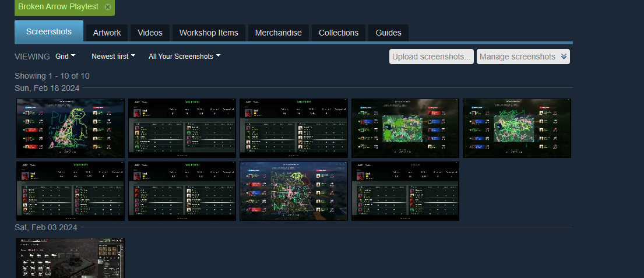Open third thumbnail in Feb 18 top row
Image resolution: width=644 pixels, height=278 pixels.
tap(294, 128)
